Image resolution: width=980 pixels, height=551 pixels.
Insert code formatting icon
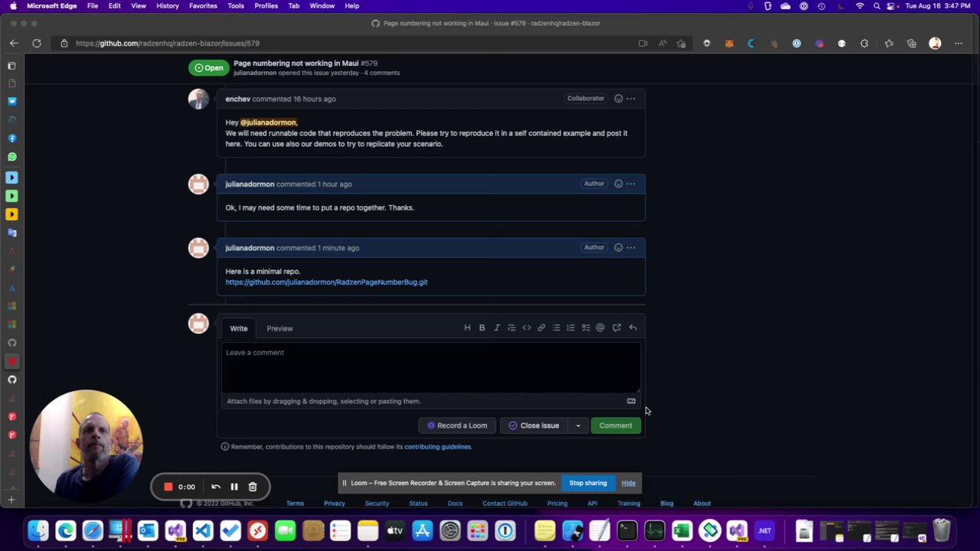[x=526, y=328]
